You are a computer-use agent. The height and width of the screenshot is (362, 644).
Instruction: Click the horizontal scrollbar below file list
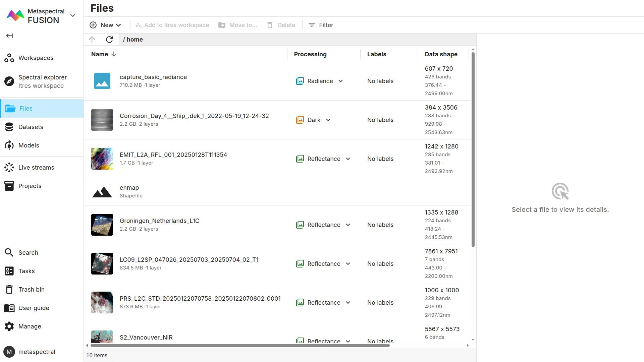(x=240, y=345)
